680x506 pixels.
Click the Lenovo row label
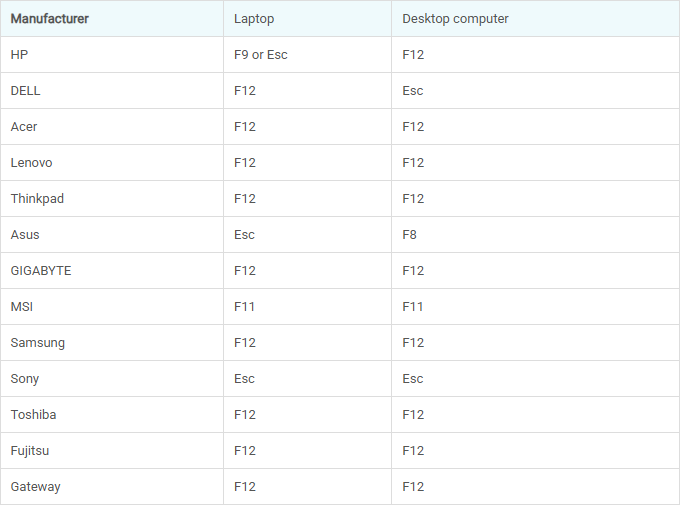(32, 163)
